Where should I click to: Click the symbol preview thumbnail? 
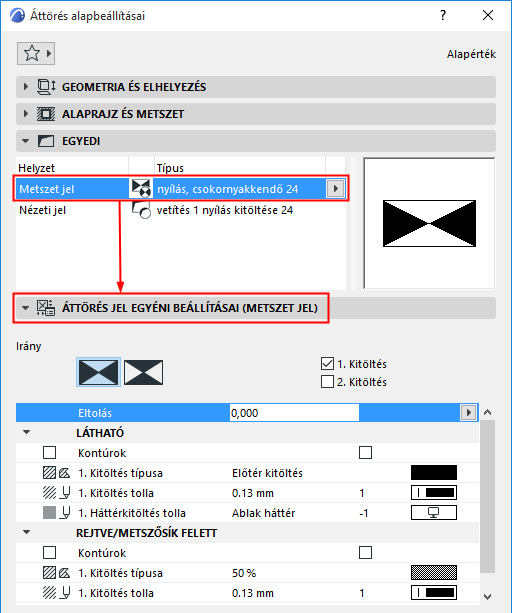pos(429,223)
